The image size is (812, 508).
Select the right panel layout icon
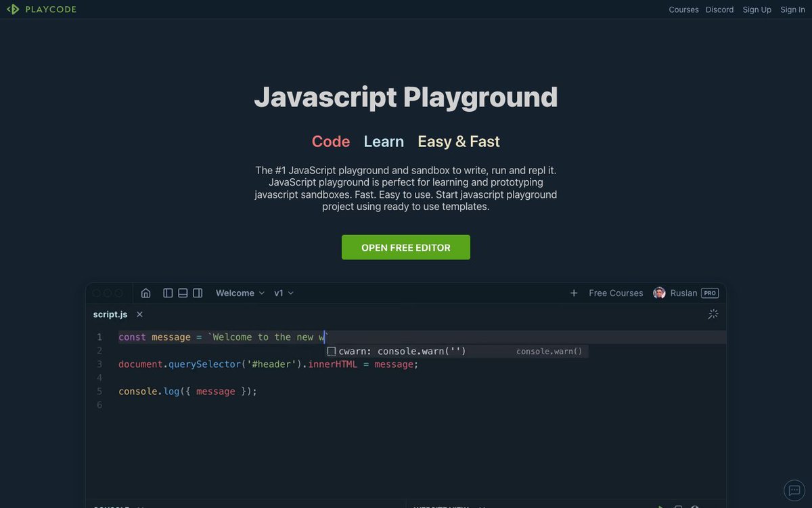pos(198,293)
